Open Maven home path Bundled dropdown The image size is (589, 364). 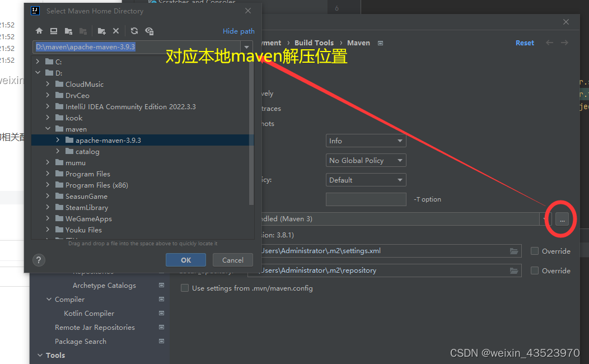pos(545,219)
